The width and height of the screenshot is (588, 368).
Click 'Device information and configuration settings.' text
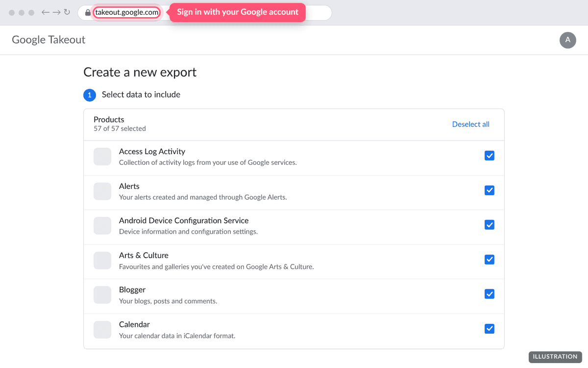pyautogui.click(x=188, y=232)
